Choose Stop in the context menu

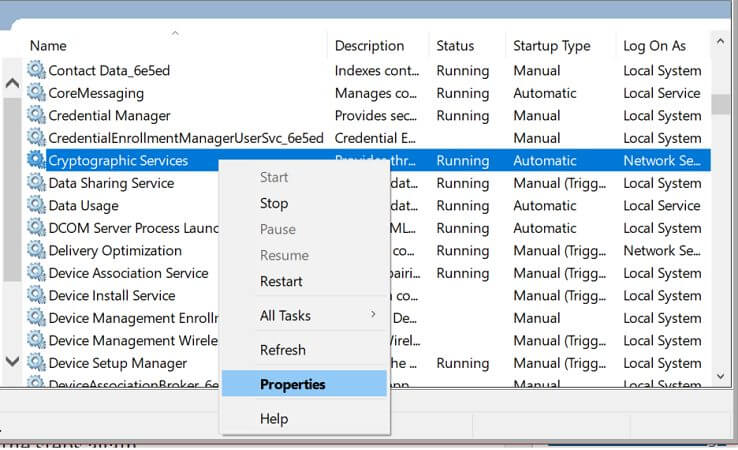274,203
